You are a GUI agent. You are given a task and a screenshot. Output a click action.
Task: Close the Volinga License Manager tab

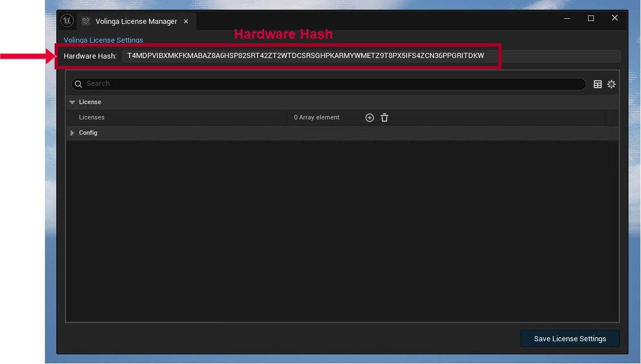point(186,22)
